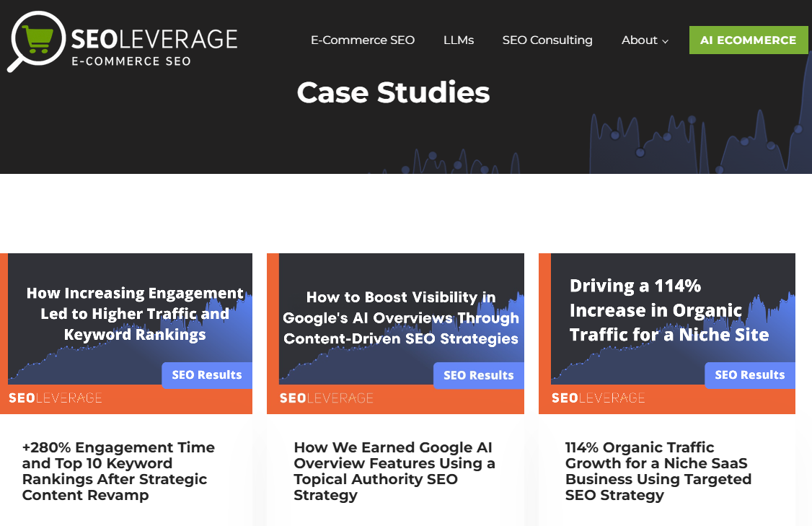Open the E-Commerce SEO menu item

pos(363,40)
